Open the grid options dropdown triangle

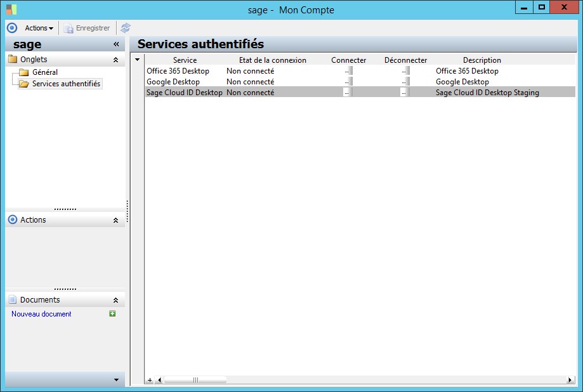pos(137,60)
